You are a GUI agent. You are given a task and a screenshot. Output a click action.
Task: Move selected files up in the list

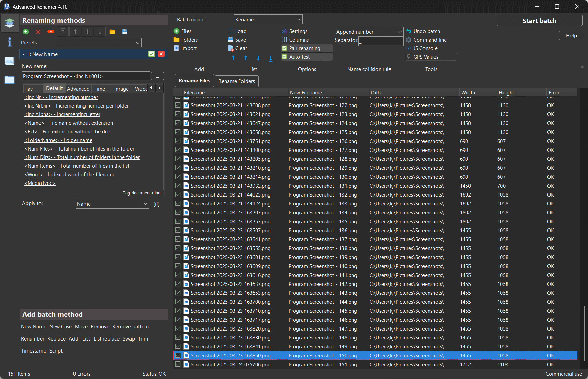[246, 58]
